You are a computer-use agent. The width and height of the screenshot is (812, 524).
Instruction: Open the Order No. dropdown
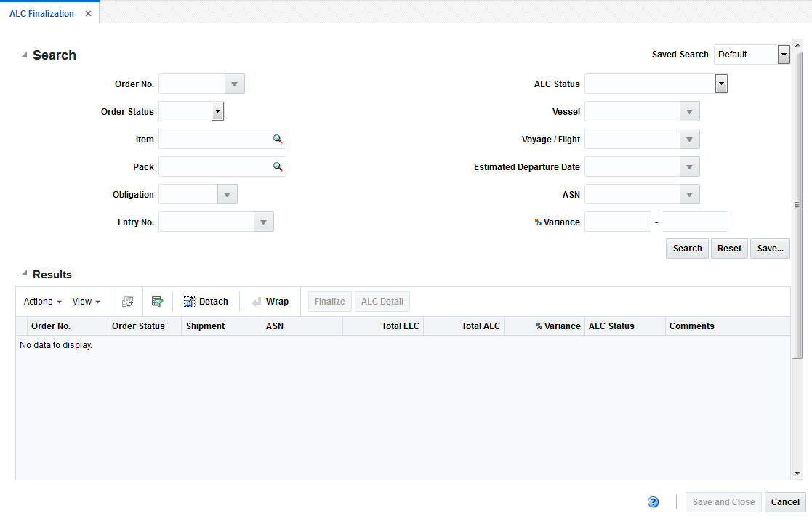click(x=234, y=84)
